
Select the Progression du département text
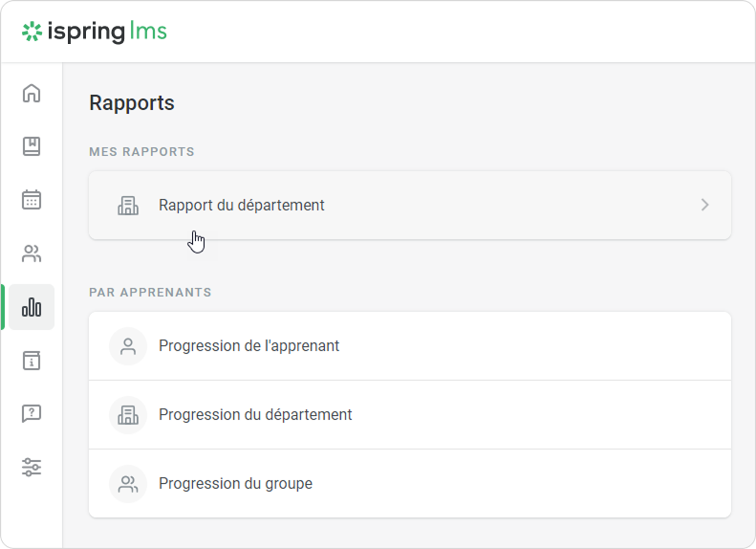(255, 415)
